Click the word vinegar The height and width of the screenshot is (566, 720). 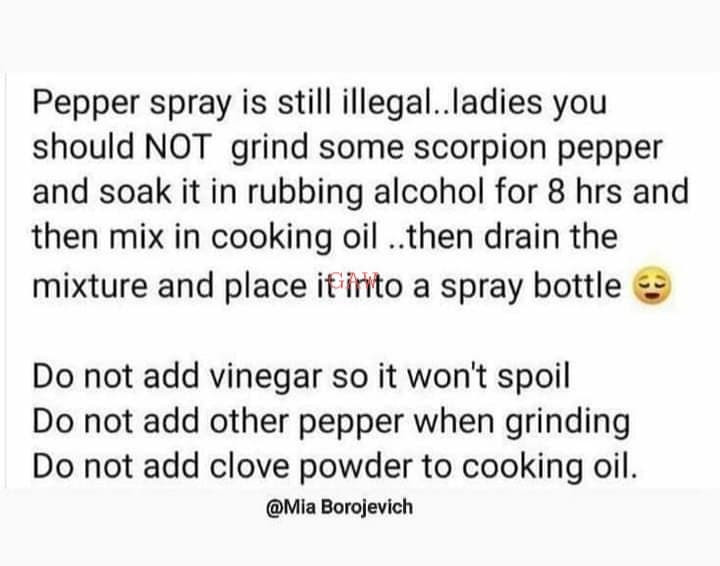[x=266, y=376]
